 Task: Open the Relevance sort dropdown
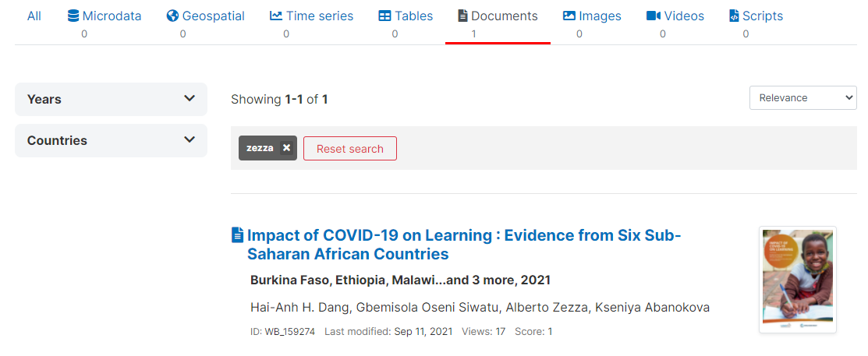(803, 98)
